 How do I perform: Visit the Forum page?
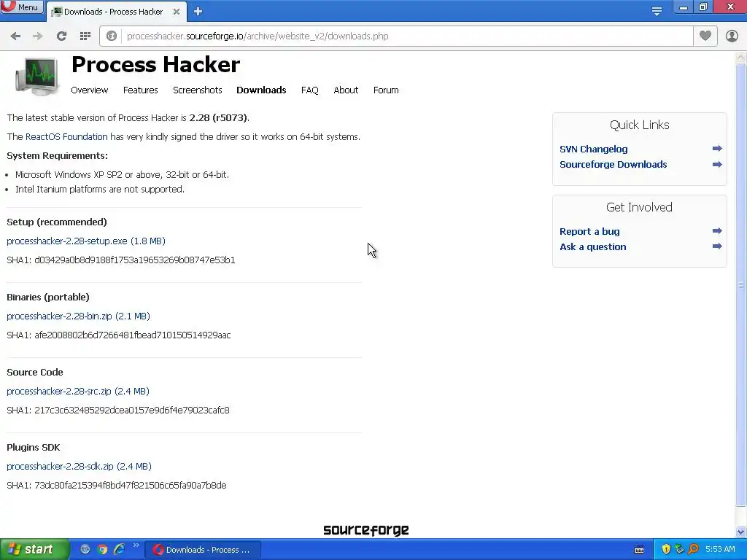[386, 90]
